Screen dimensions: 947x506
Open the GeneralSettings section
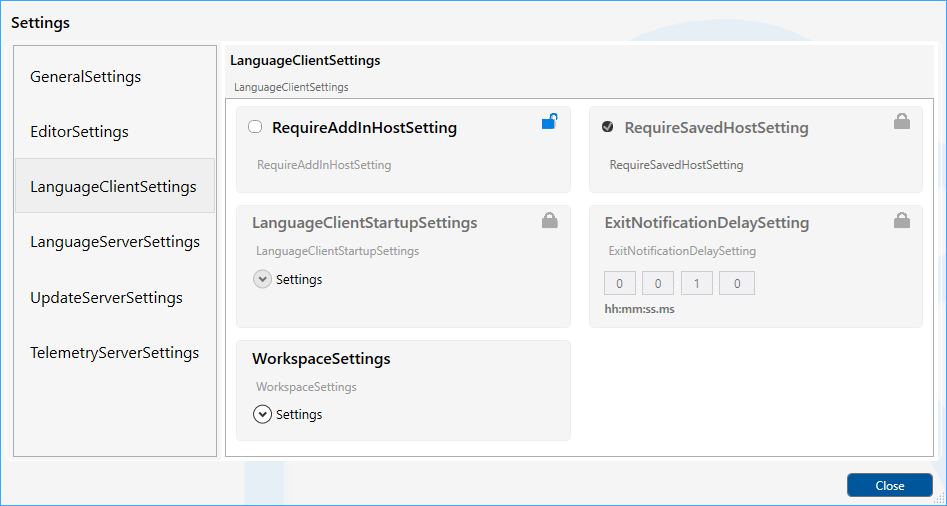click(86, 77)
